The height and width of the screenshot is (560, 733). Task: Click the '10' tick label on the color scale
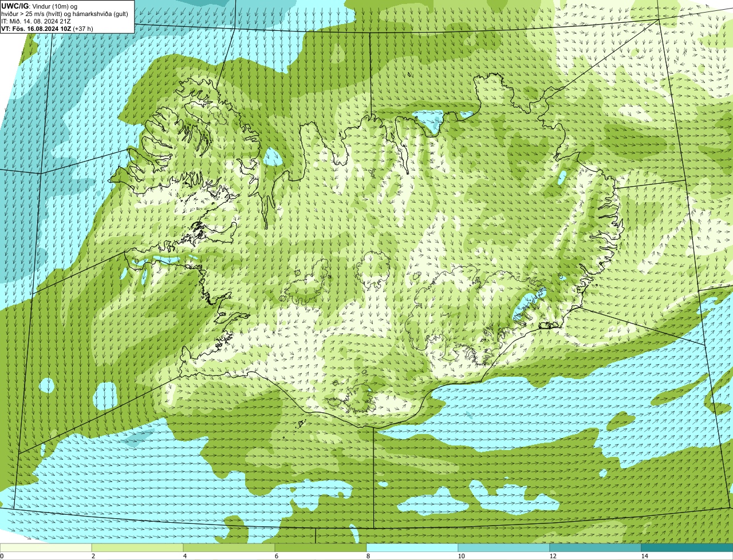pos(460,556)
